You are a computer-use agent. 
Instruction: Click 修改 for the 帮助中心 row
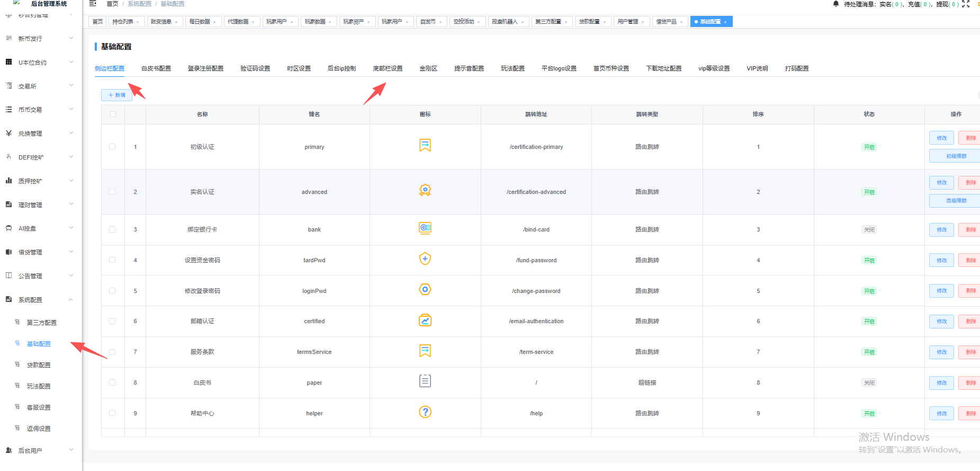[941, 413]
